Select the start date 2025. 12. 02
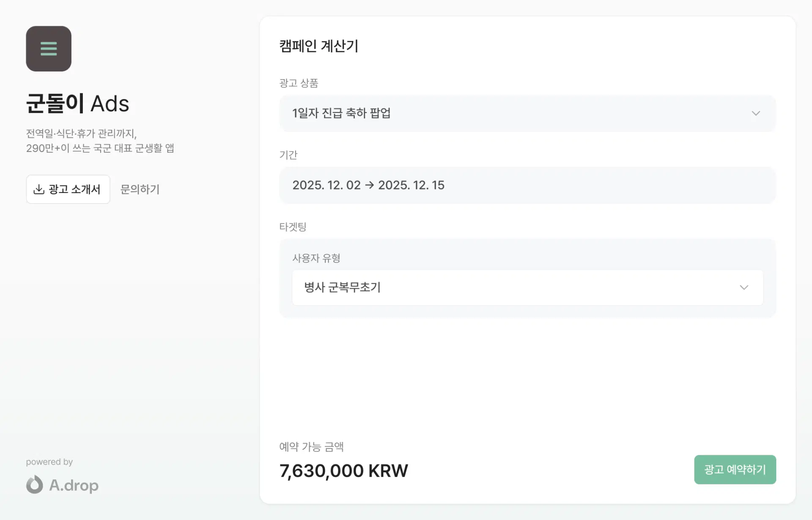This screenshot has width=812, height=520. click(x=326, y=185)
